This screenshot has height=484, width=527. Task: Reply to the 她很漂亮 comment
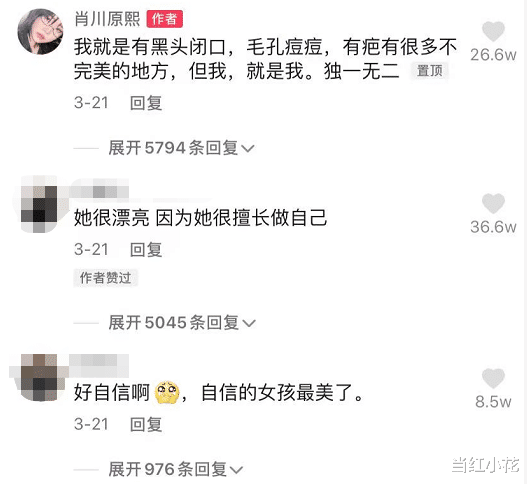coord(146,250)
